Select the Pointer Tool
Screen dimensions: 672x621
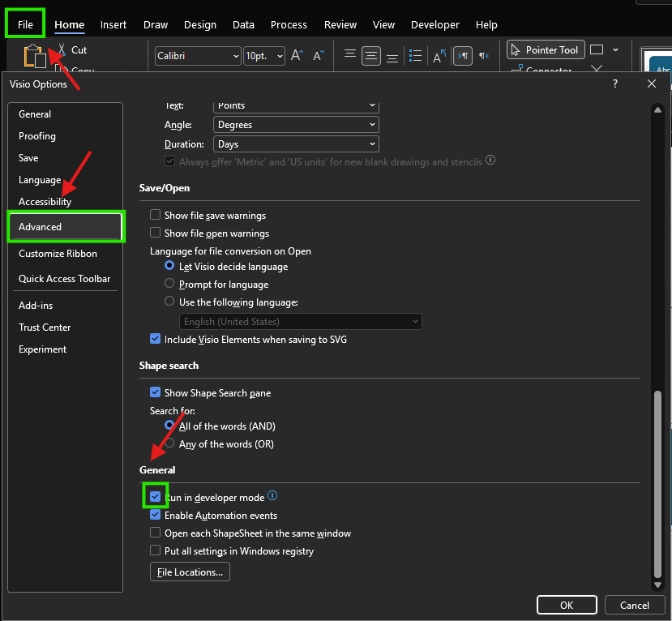546,50
